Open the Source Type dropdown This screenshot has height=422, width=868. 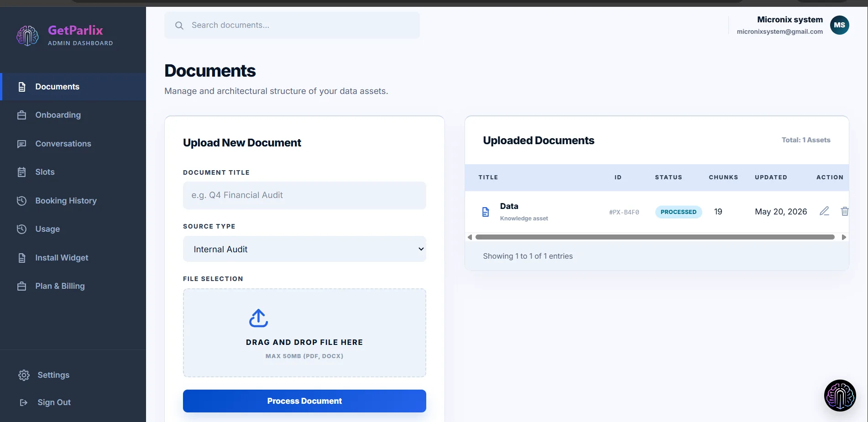(x=304, y=249)
